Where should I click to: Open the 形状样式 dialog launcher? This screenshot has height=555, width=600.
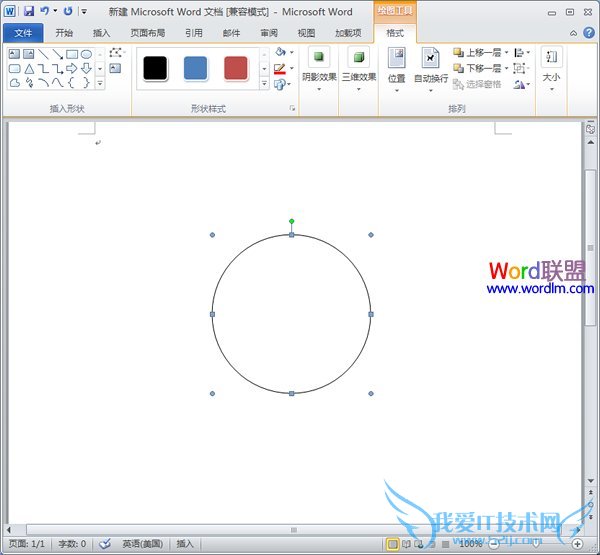tap(293, 107)
